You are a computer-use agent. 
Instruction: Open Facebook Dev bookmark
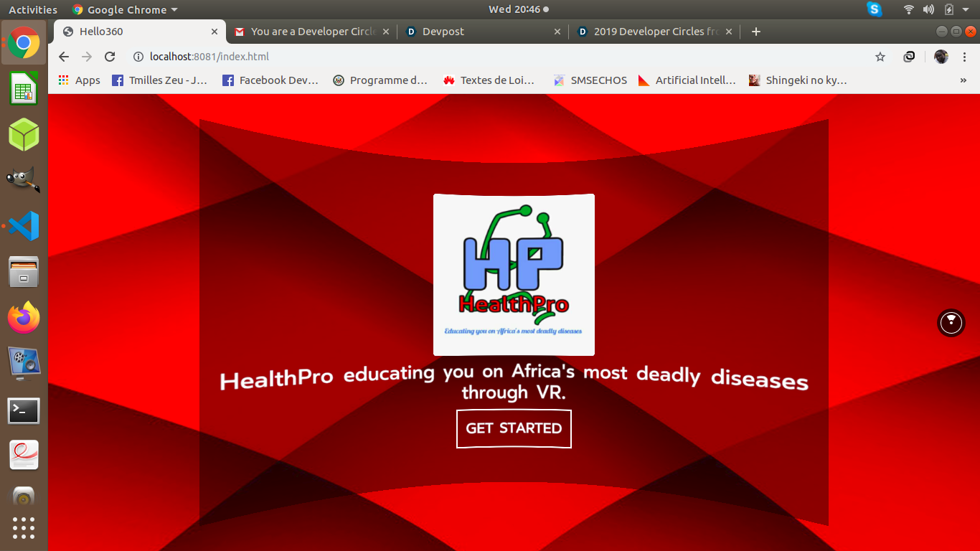pos(270,80)
